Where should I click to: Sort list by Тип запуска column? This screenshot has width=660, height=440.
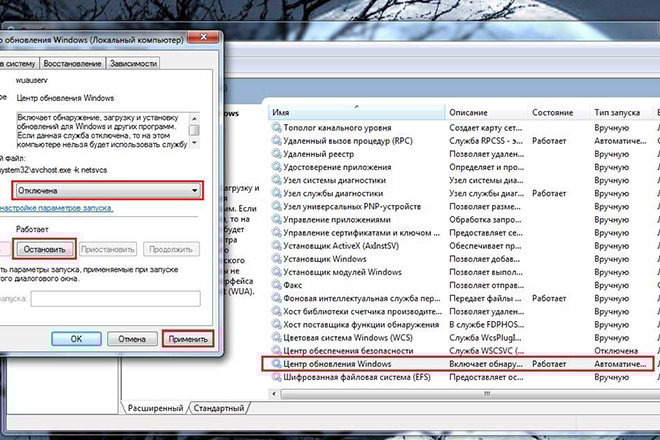coord(618,112)
